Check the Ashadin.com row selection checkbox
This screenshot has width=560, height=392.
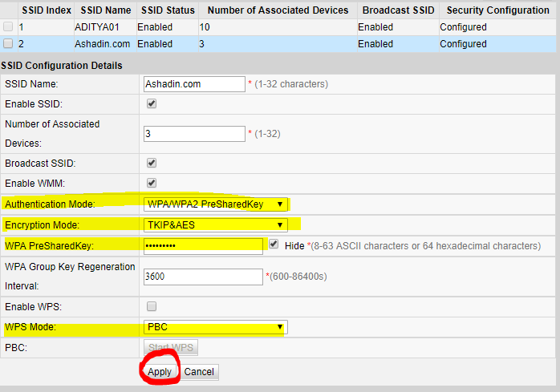click(x=8, y=44)
